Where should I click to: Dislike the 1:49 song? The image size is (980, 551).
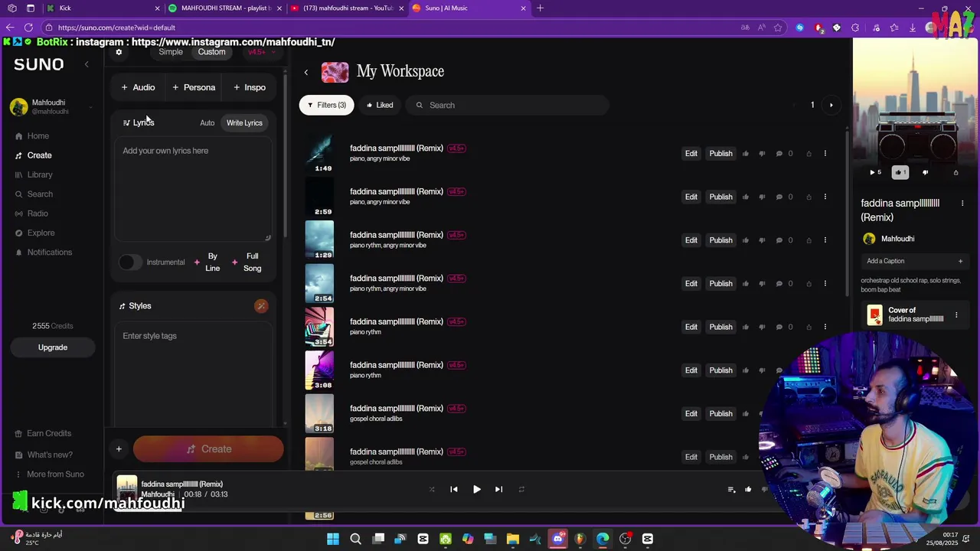coord(762,154)
